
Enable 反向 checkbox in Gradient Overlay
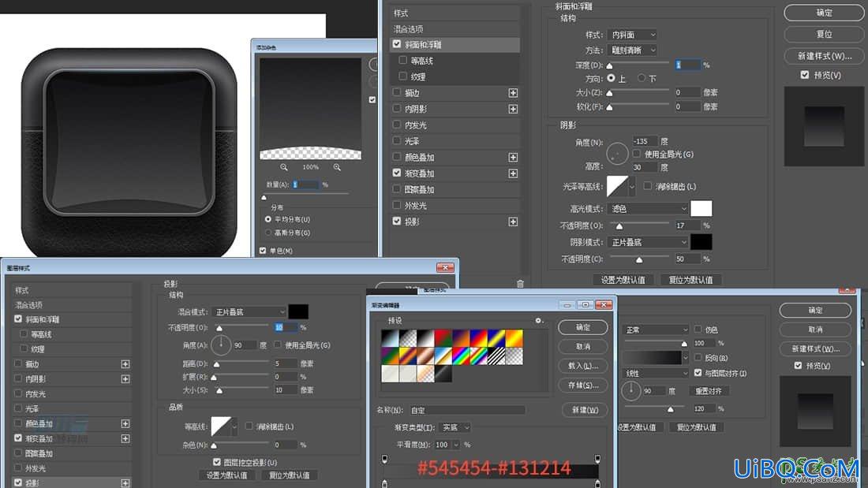(x=698, y=358)
